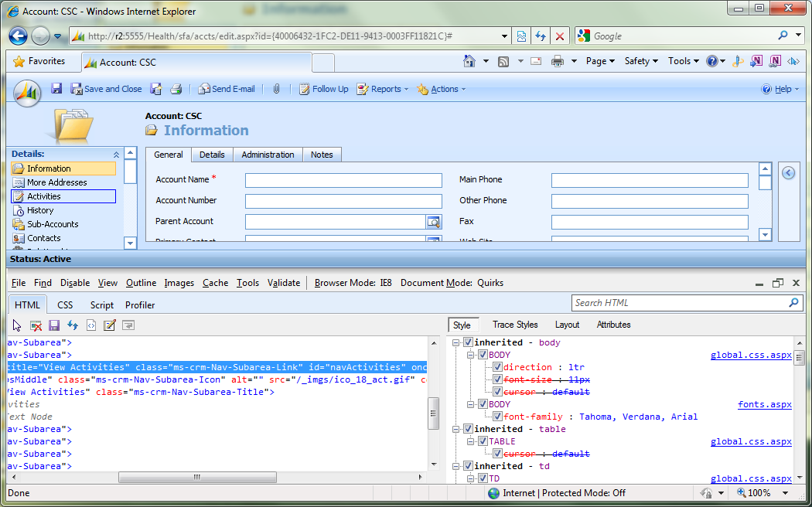Viewport: 812px width, 507px height.
Task: Click the global.css.aspx link
Action: pos(751,355)
